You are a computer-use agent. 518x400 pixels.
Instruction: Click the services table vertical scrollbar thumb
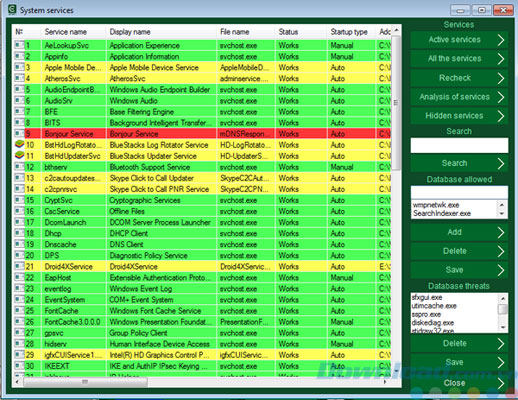[x=396, y=103]
